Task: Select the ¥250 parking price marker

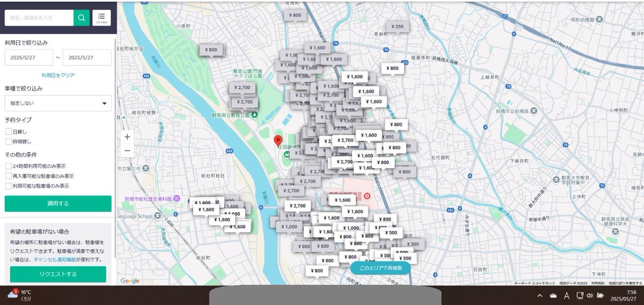Action: click(x=398, y=27)
